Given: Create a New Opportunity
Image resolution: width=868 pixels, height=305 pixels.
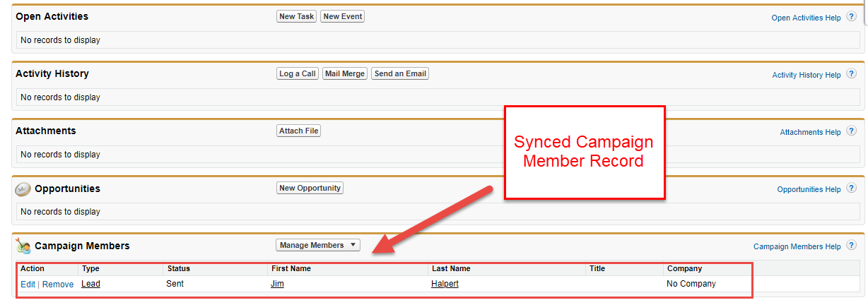Looking at the screenshot, I should point(310,188).
